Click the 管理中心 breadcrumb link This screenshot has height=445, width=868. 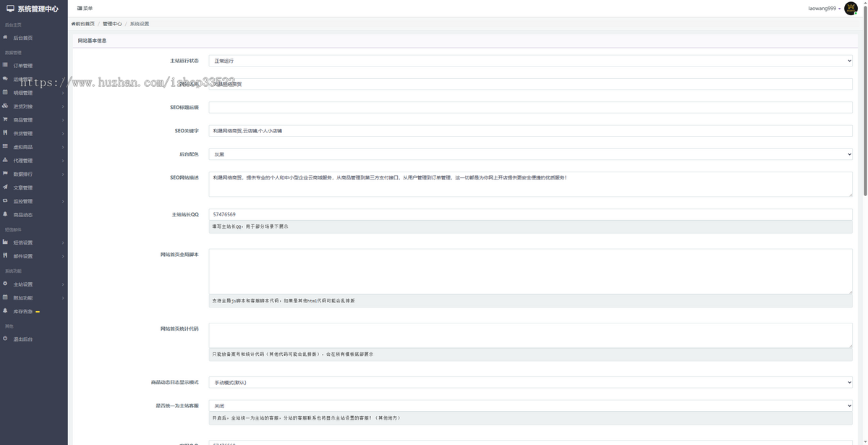(x=112, y=24)
